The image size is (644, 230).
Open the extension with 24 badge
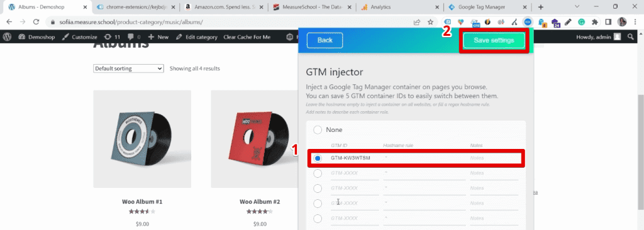pyautogui.click(x=555, y=23)
